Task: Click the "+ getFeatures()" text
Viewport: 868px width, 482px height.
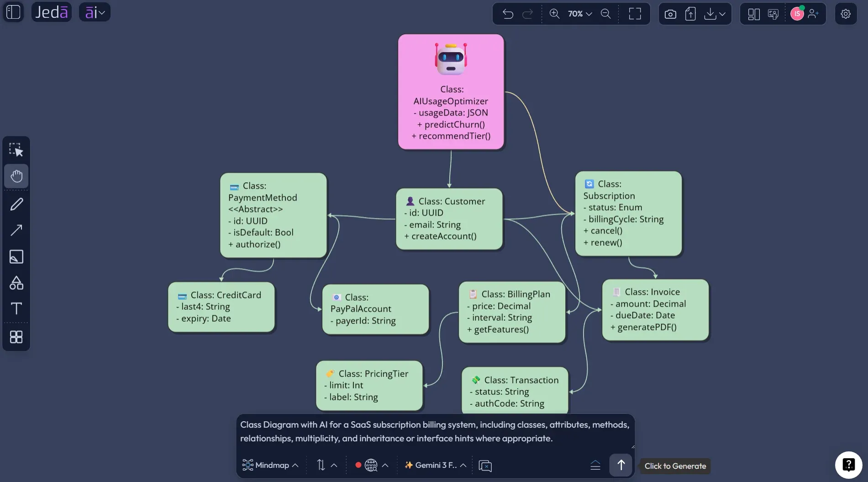Action: pos(498,329)
